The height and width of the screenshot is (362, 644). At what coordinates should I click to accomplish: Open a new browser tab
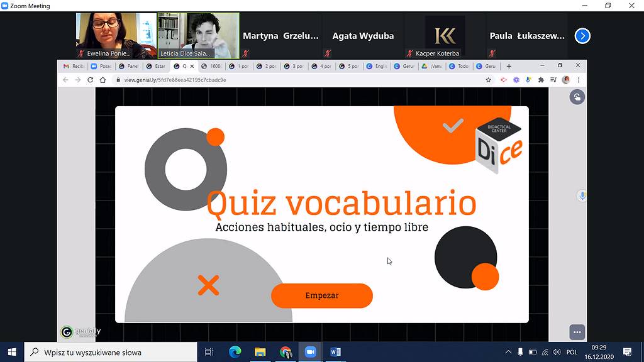pos(509,66)
